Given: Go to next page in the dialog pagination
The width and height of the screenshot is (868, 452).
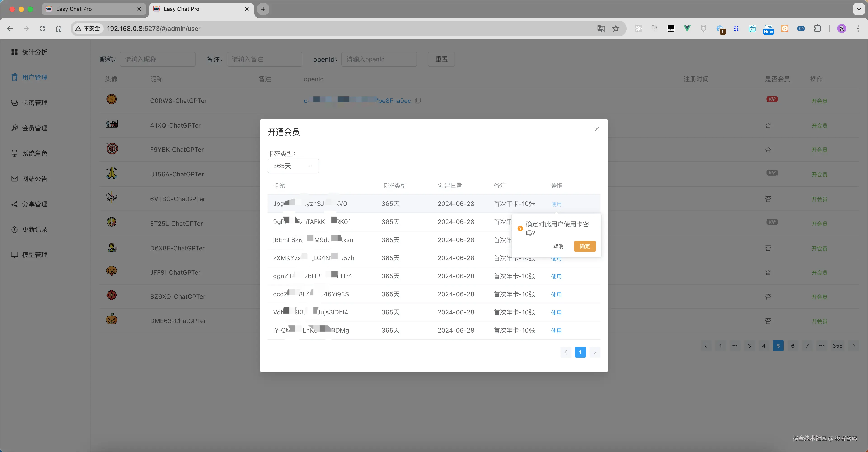Looking at the screenshot, I should pyautogui.click(x=595, y=352).
